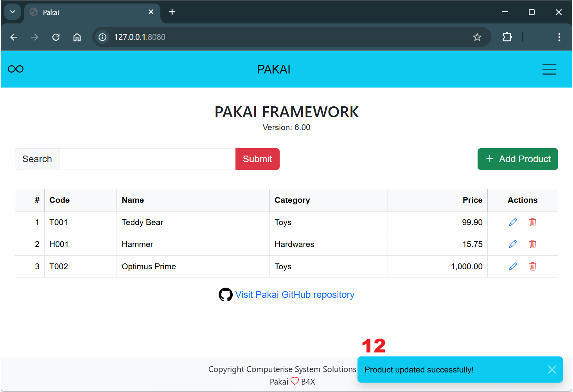Click the GitHub octocat icon
The image size is (573, 392).
(x=226, y=295)
